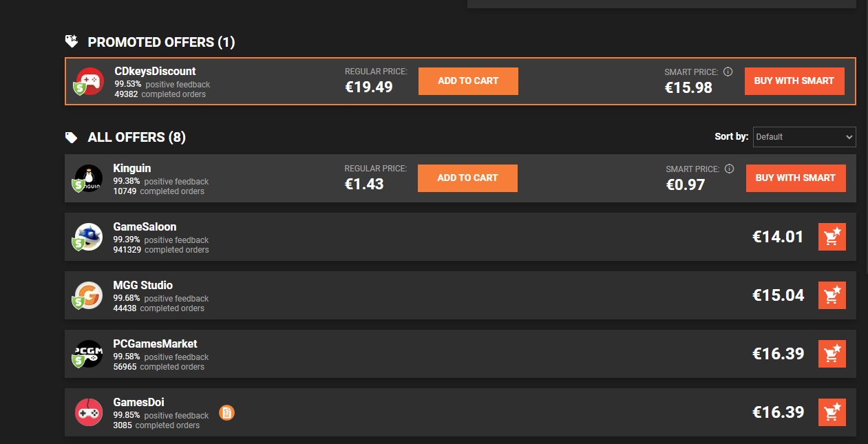Add GameSaloon offer to cart icon
868x444 pixels.
(x=832, y=237)
